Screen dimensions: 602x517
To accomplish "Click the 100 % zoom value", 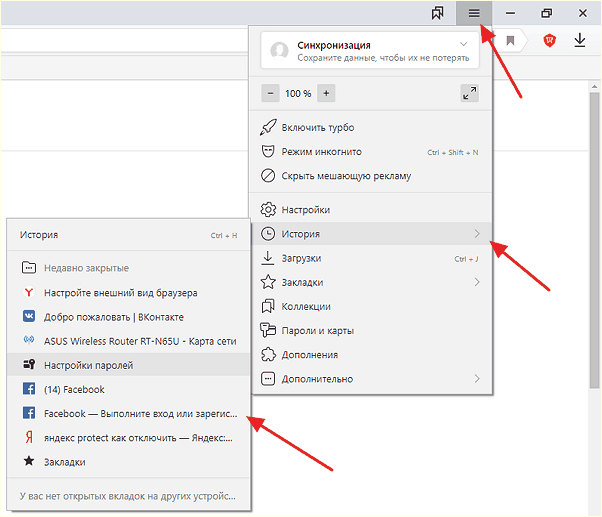I will [298, 93].
